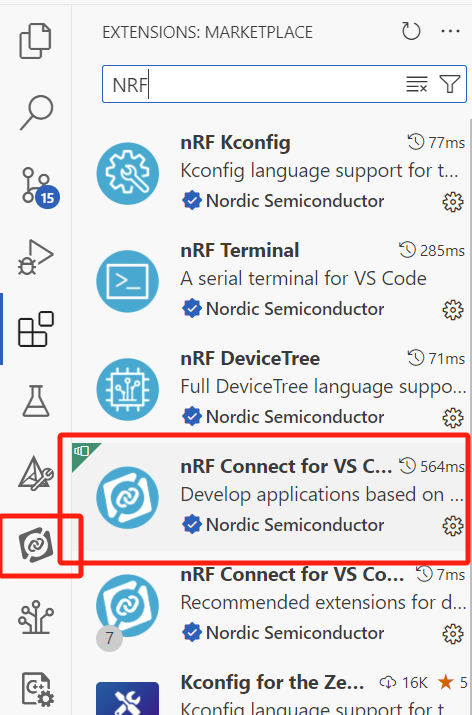Select the nRF DeviceTree extension
This screenshot has height=715, width=472.
(271, 389)
